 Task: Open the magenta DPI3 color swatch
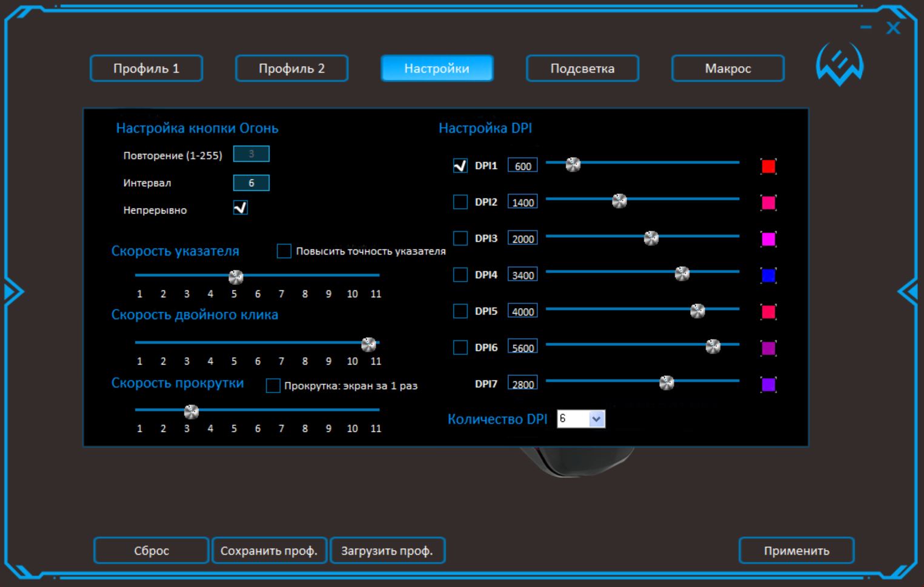768,239
